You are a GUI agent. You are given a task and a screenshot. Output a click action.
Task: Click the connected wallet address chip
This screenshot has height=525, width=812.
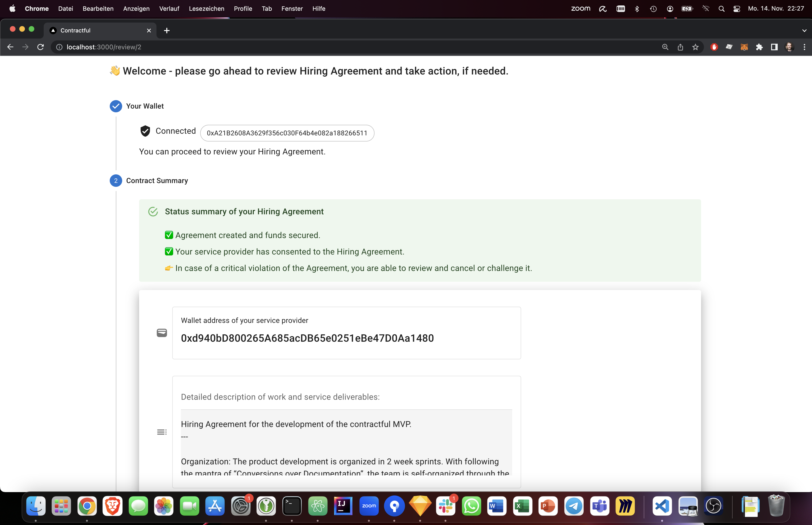pyautogui.click(x=287, y=133)
